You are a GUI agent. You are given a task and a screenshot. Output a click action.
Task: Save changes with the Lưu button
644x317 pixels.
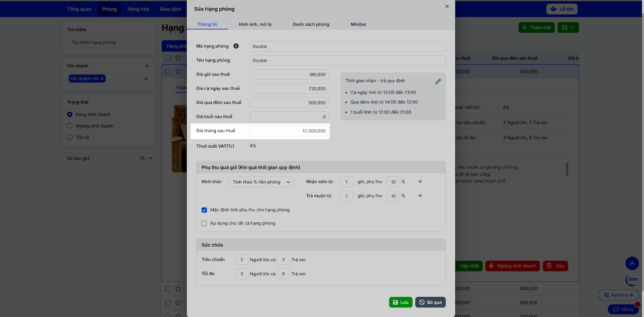pyautogui.click(x=400, y=303)
